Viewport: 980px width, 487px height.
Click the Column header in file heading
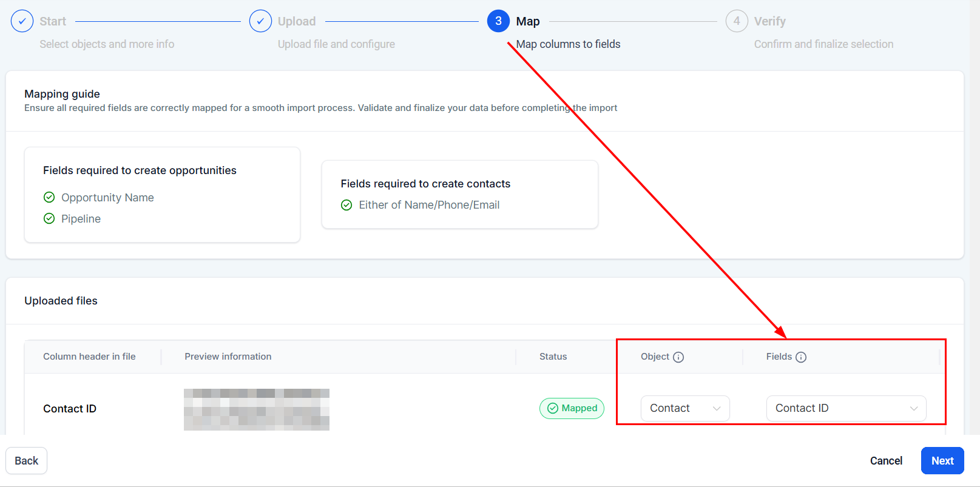click(x=89, y=357)
